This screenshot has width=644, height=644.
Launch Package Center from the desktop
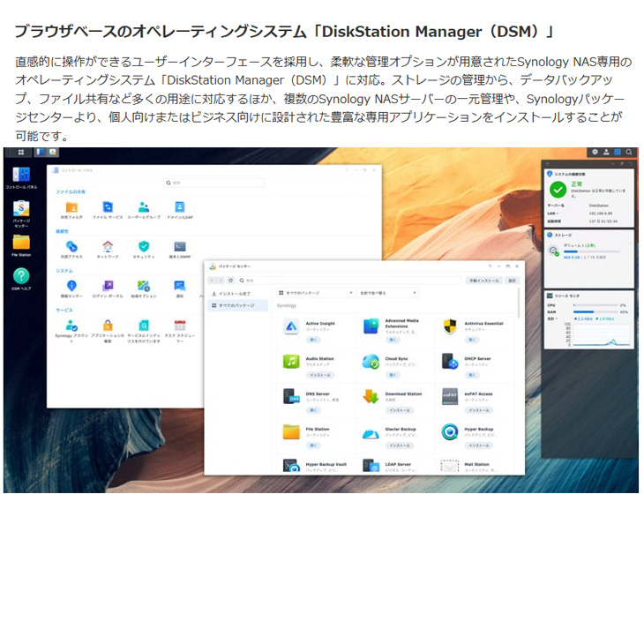20,208
